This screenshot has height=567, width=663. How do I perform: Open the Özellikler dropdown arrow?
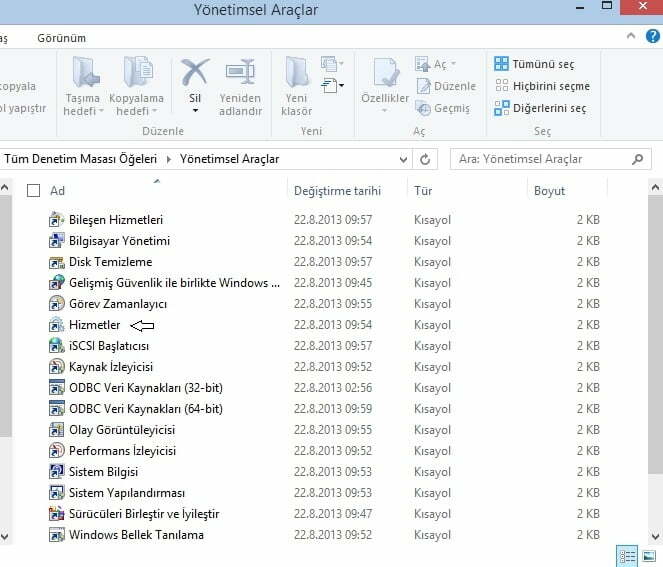click(385, 111)
